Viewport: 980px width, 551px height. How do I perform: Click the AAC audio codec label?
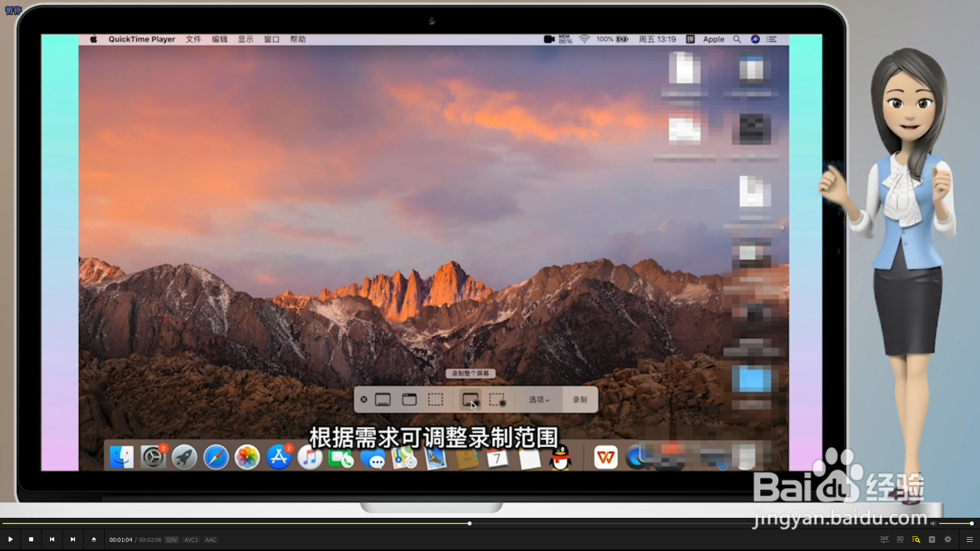coord(211,540)
